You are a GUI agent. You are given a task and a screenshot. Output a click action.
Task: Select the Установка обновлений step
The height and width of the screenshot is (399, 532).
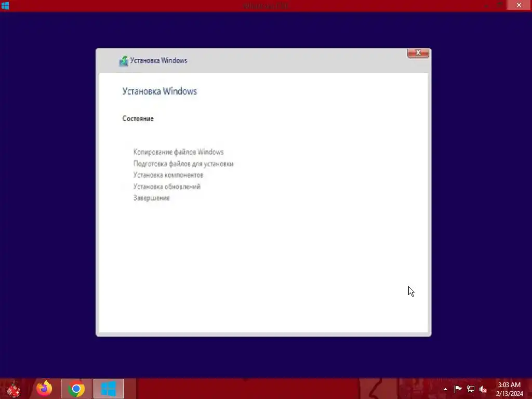click(x=167, y=187)
